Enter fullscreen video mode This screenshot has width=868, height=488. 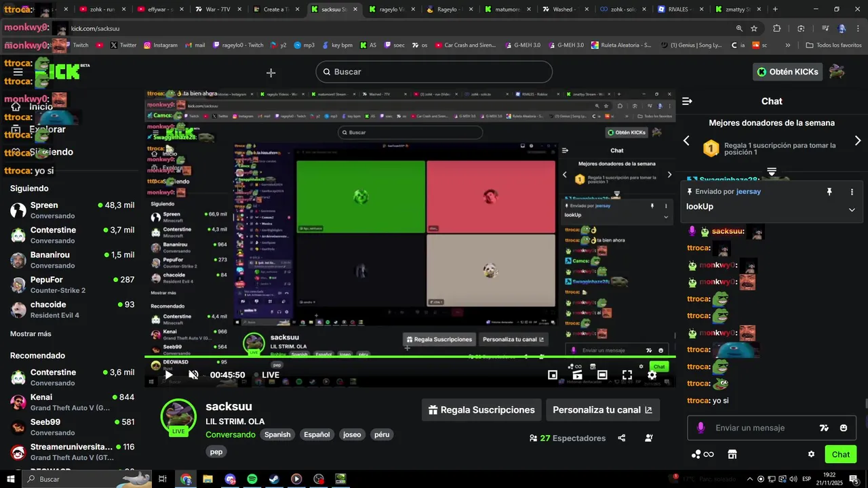click(x=627, y=375)
